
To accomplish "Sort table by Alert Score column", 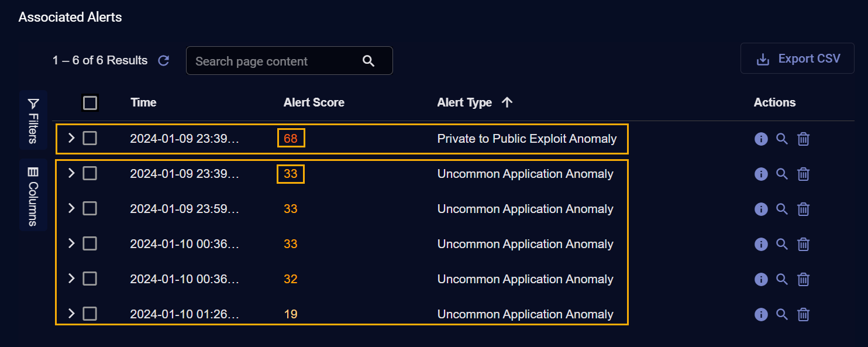I will pos(314,102).
